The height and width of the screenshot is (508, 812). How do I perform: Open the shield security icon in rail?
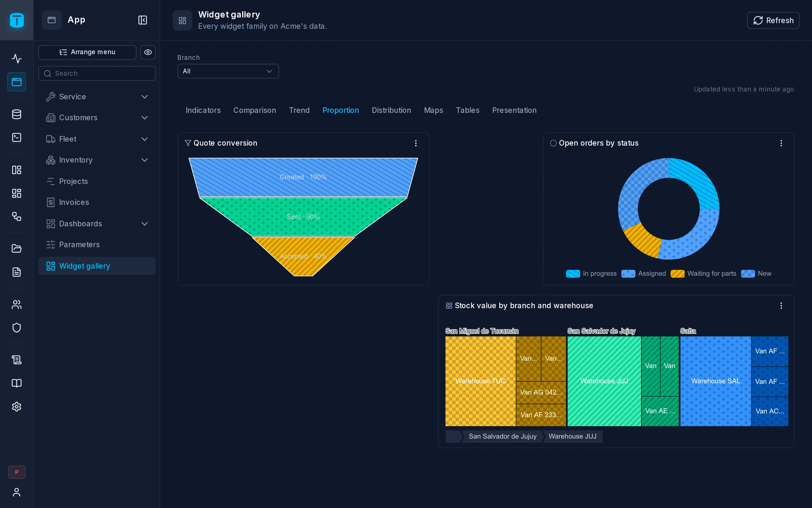pyautogui.click(x=16, y=328)
